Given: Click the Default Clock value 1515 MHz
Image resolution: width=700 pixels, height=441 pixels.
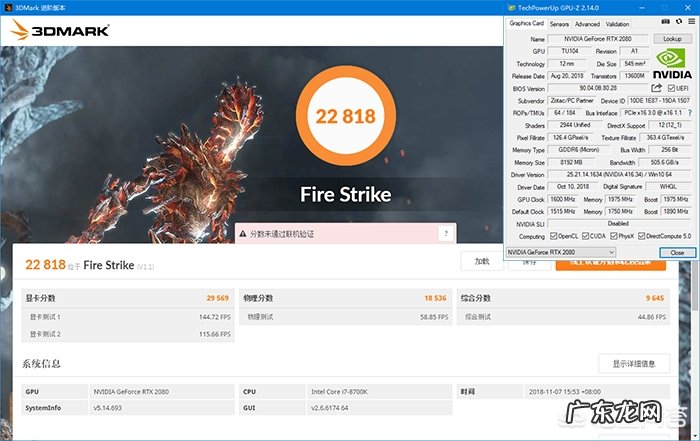Looking at the screenshot, I should [x=563, y=212].
